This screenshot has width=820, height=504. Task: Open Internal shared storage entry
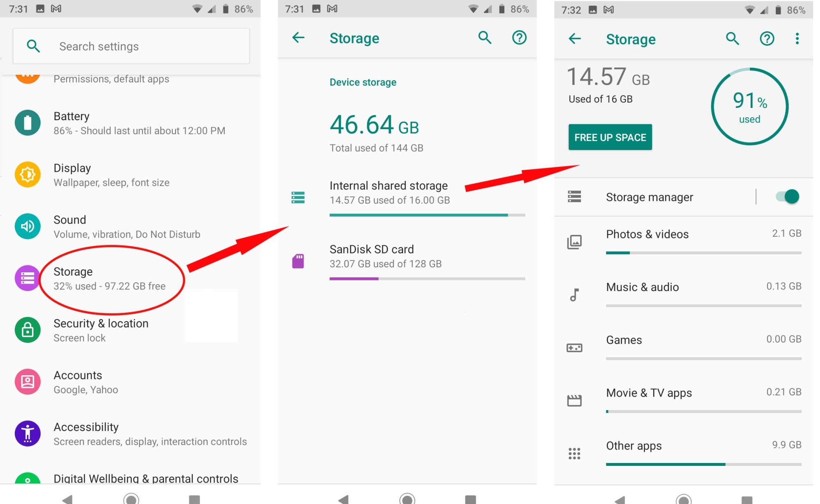click(x=389, y=193)
